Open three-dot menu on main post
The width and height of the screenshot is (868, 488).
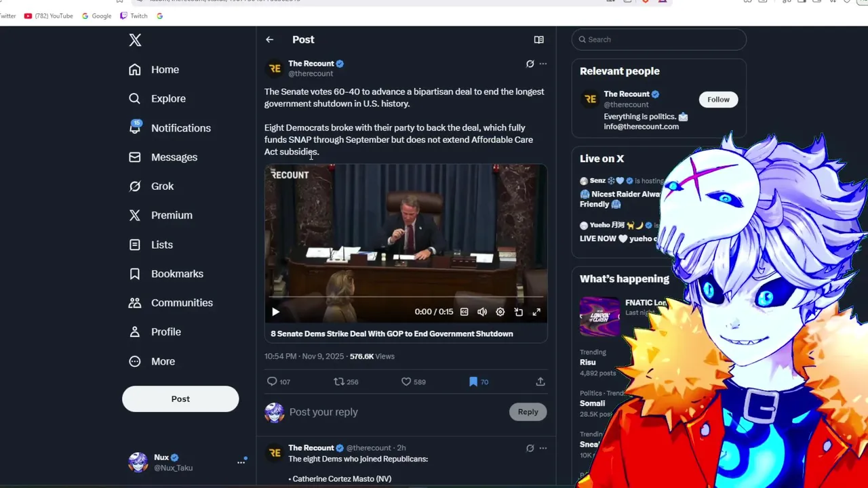tap(543, 64)
